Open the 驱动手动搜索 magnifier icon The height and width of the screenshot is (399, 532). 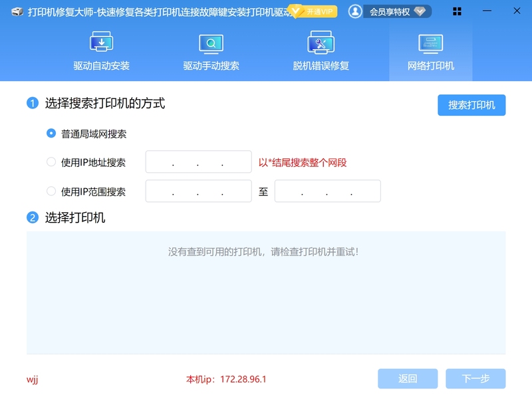(211, 44)
